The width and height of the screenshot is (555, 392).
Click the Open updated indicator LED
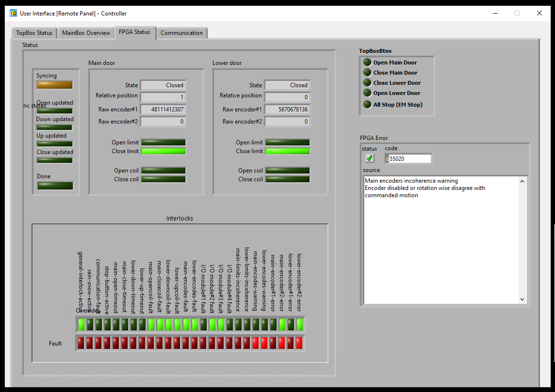click(55, 110)
